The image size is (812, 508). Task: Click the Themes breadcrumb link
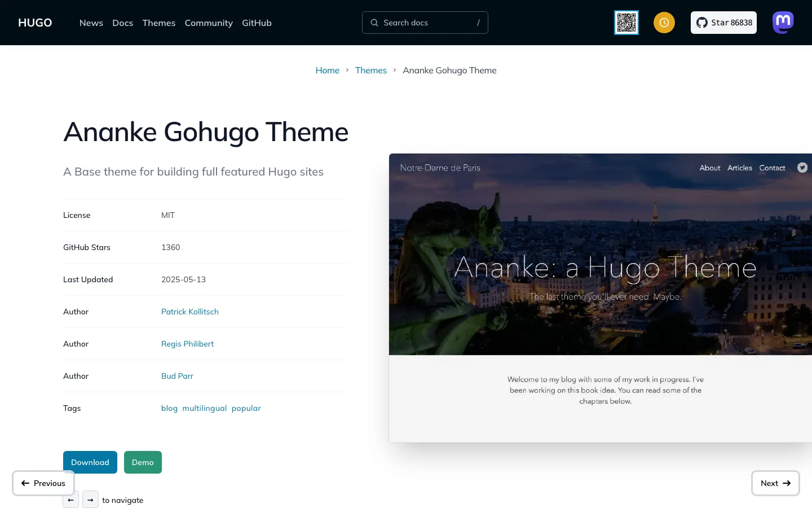[371, 71]
